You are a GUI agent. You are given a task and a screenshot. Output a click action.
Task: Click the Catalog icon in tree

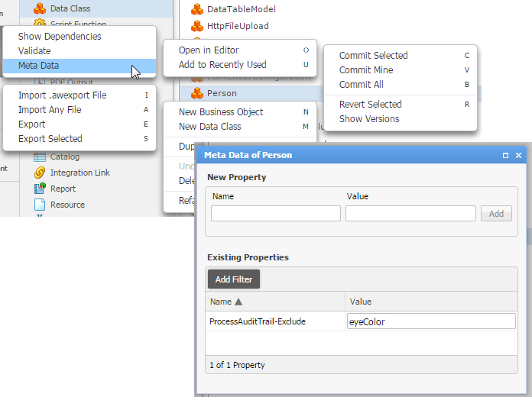coord(39,157)
